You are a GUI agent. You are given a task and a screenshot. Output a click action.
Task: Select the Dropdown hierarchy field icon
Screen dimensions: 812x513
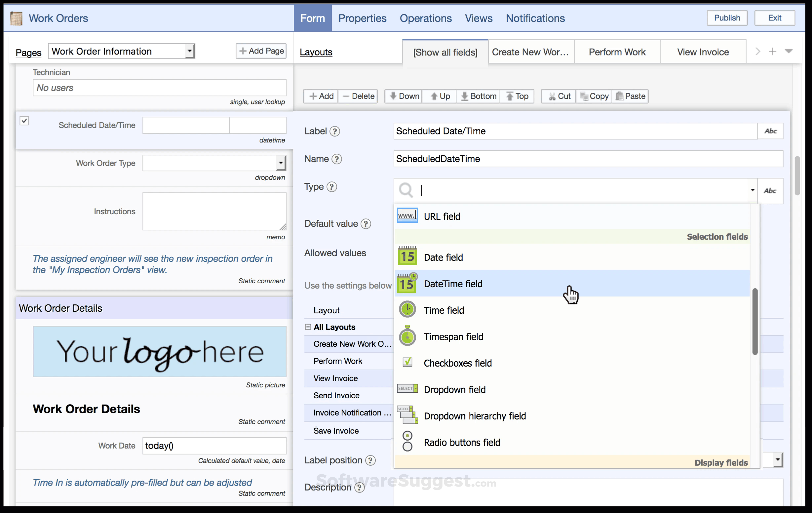407,415
